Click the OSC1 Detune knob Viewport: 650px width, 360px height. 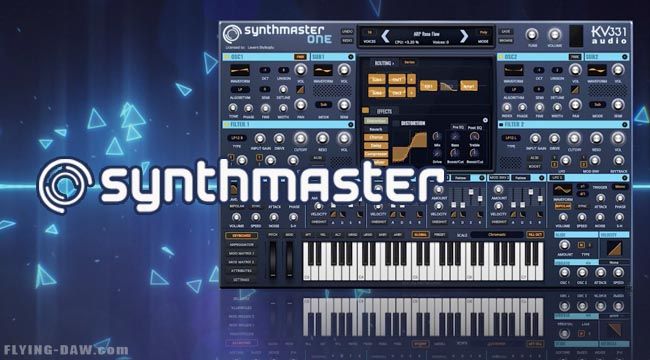tap(283, 89)
